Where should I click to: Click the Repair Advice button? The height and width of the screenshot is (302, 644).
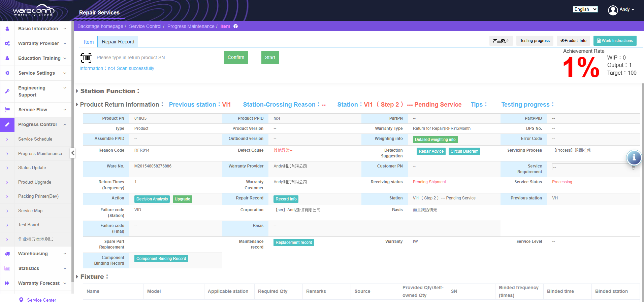[x=431, y=151]
